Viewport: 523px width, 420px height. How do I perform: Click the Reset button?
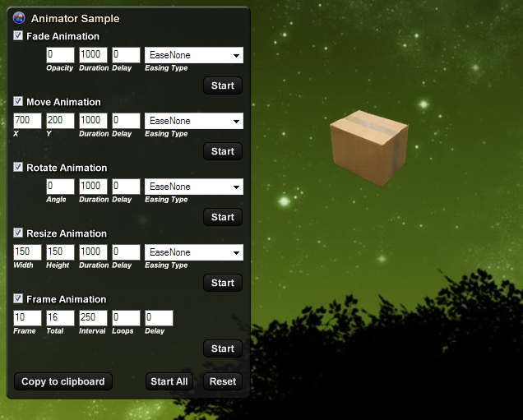223,381
